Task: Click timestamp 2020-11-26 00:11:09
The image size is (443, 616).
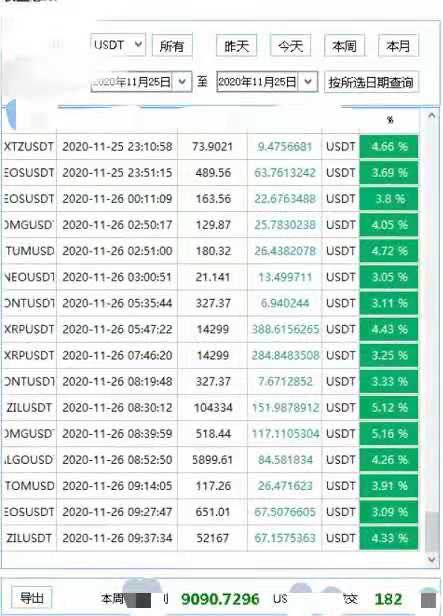Action: coord(117,199)
